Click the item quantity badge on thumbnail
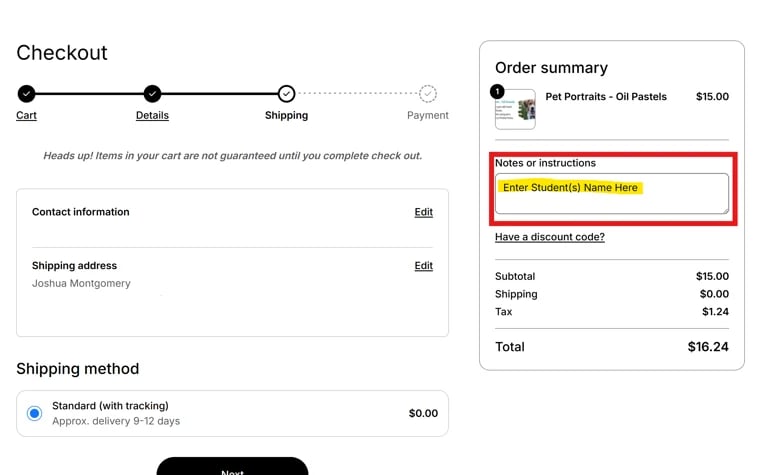Viewport: 768px width, 475px height. point(497,92)
